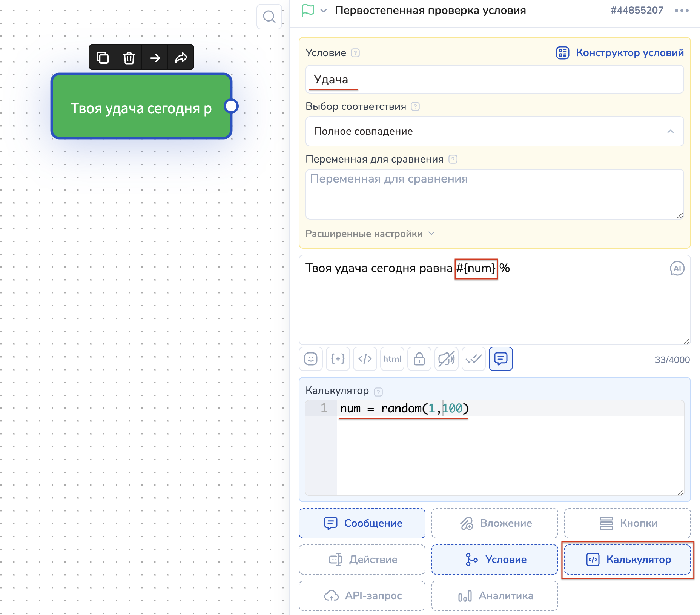Open the emoji picker smiley icon
700x615 pixels.
311,359
